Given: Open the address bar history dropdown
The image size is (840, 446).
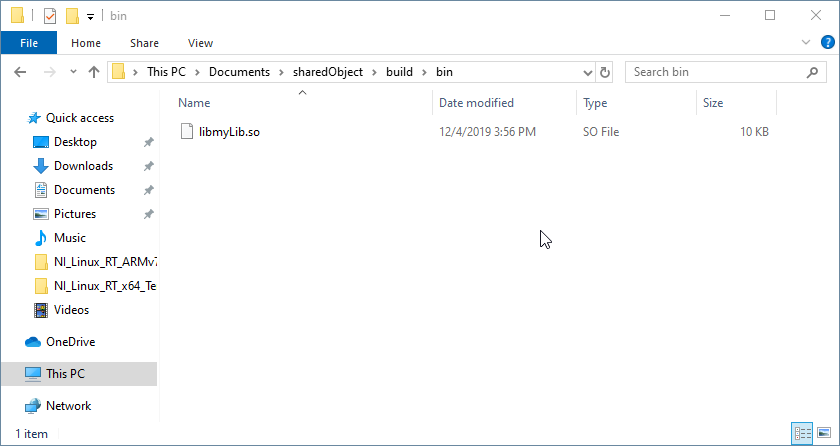Looking at the screenshot, I should 586,72.
